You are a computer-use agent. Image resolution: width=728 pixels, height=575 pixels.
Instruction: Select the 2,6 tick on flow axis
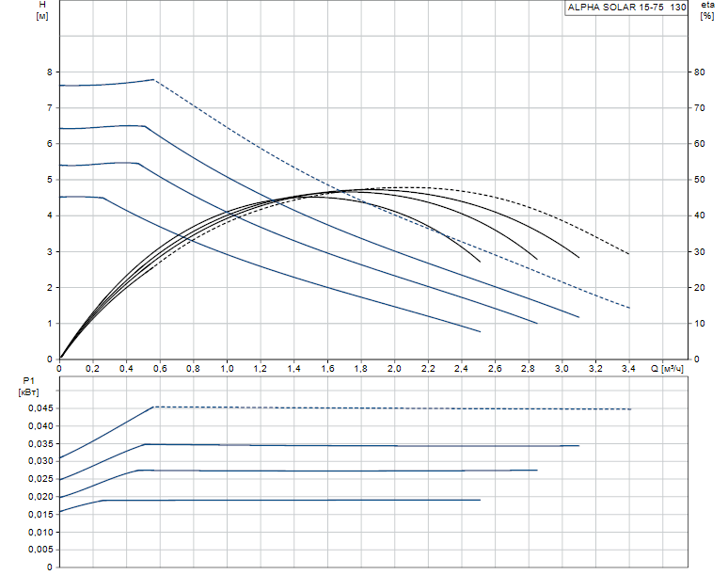495,369
